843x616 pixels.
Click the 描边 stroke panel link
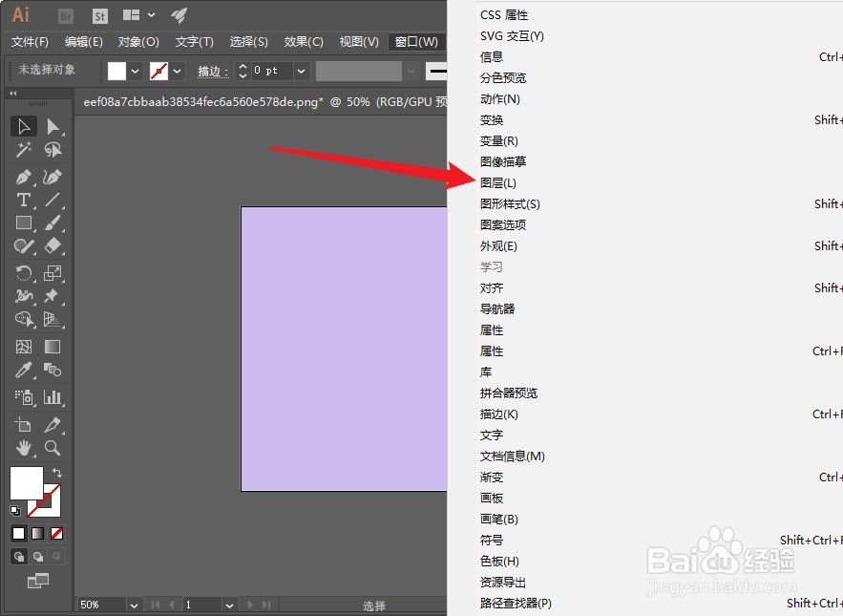pyautogui.click(x=213, y=71)
